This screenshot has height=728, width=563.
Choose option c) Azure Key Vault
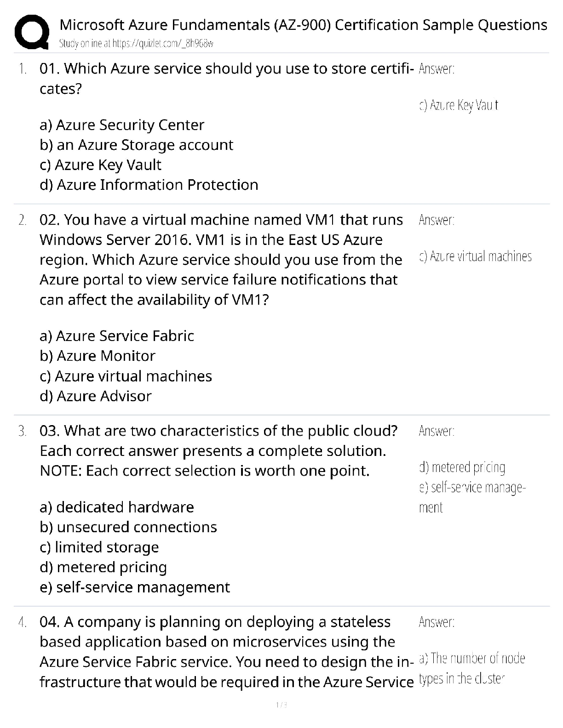click(100, 165)
